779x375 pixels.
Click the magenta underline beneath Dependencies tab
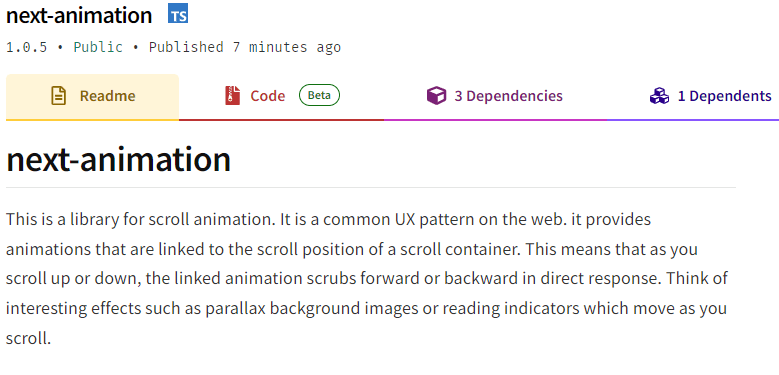(x=495, y=120)
